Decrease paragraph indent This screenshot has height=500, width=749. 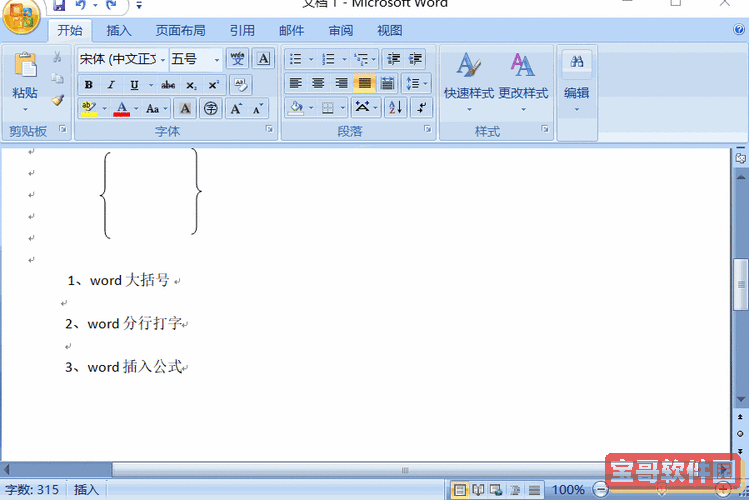pyautogui.click(x=394, y=59)
